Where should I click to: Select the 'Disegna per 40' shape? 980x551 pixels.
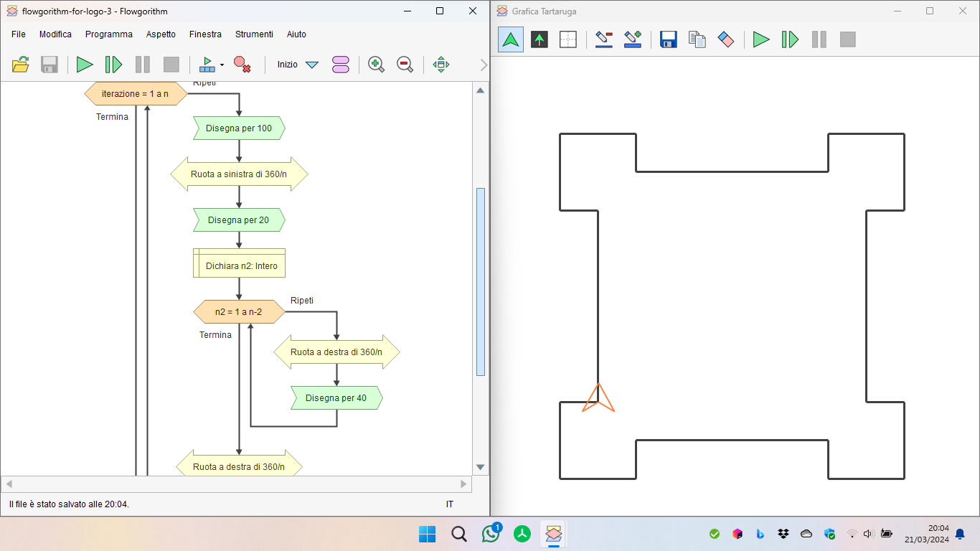click(x=336, y=398)
